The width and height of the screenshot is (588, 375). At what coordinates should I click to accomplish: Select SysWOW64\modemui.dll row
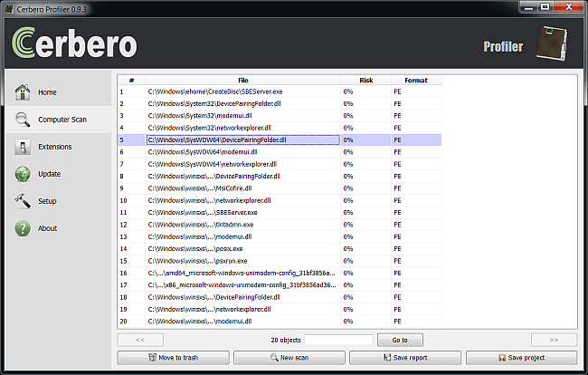(280, 152)
